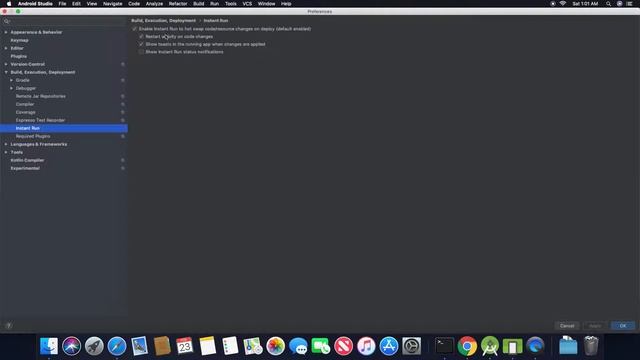Open Mail stamp icon in dock
This screenshot has width=640, height=360.
(140, 346)
